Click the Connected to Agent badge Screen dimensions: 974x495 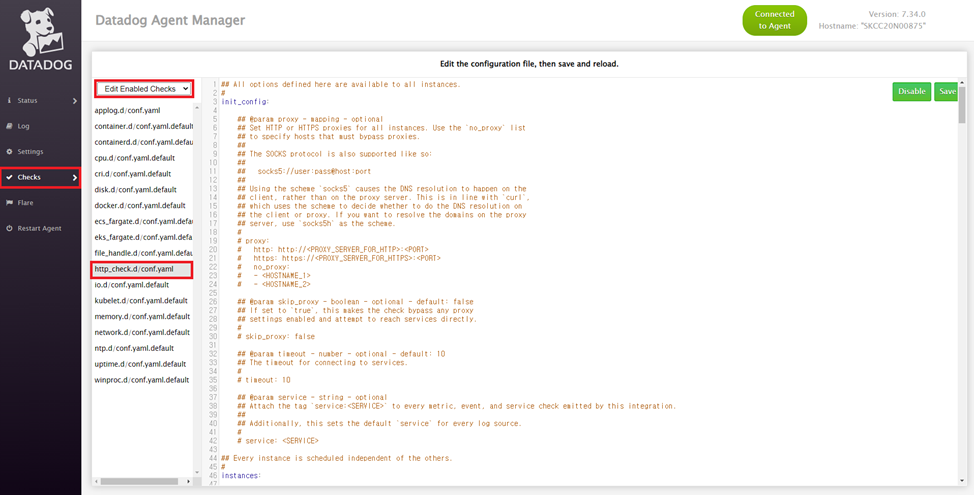point(774,20)
